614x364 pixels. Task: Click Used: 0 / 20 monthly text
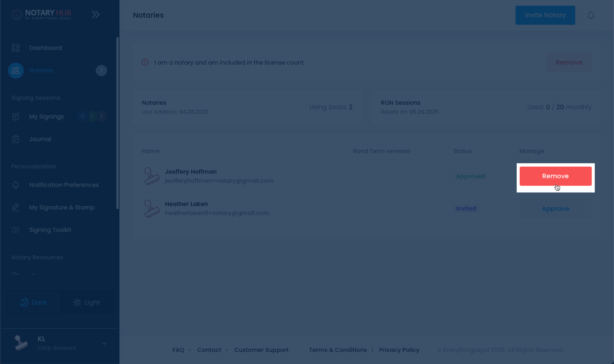559,107
